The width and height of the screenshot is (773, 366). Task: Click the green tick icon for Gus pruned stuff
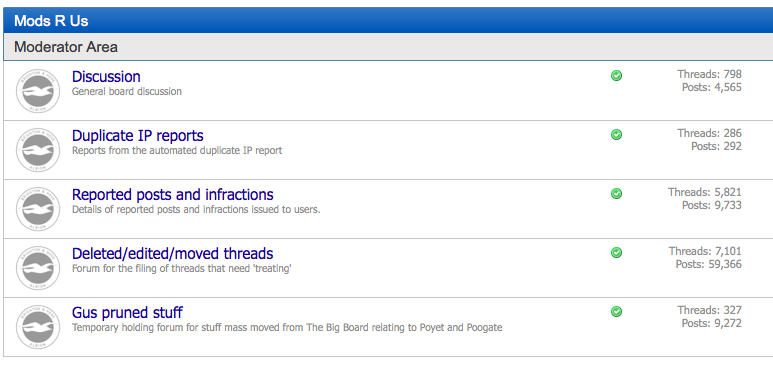click(616, 312)
